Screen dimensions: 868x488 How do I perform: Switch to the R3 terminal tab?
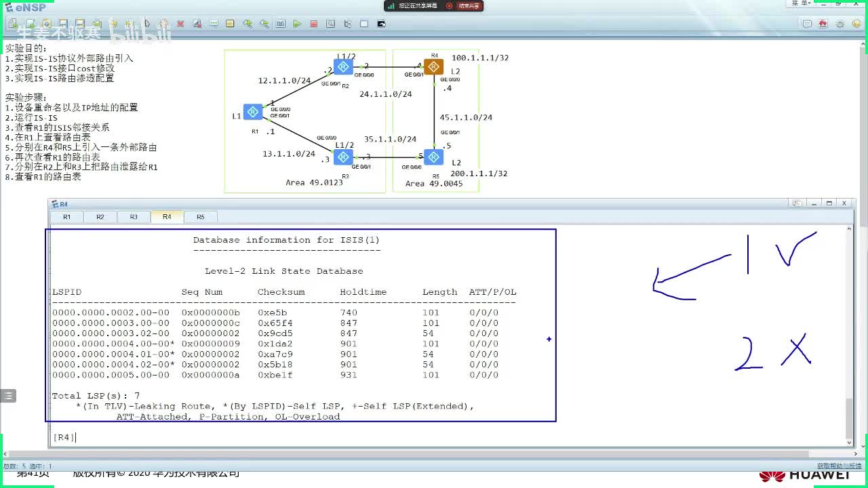point(134,217)
